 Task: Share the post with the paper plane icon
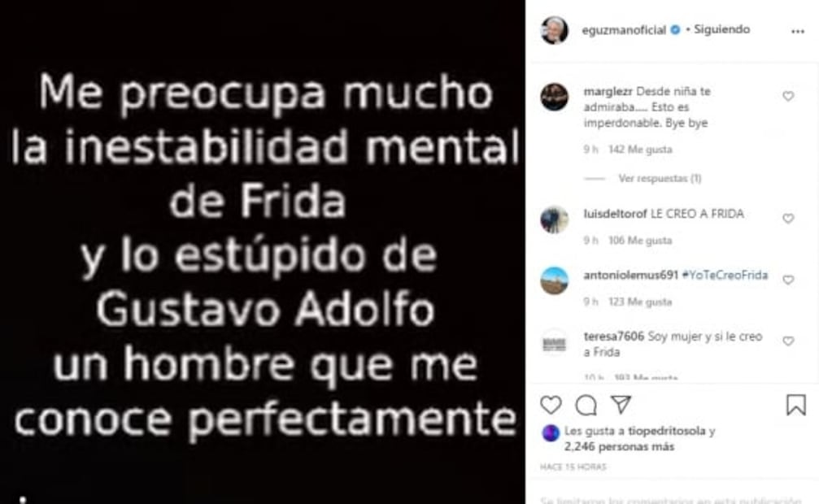[x=621, y=405]
